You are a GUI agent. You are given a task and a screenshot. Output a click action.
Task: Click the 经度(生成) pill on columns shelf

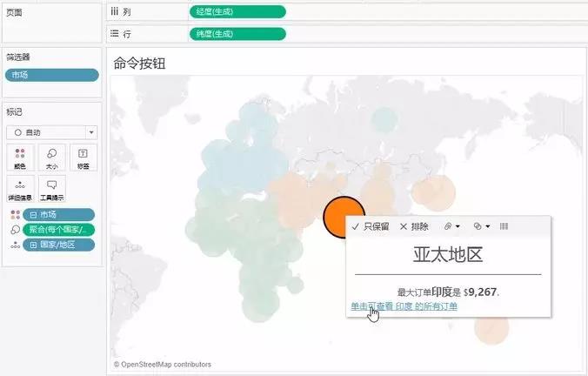click(237, 12)
